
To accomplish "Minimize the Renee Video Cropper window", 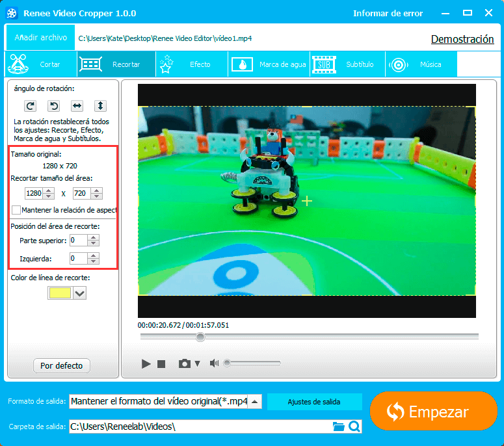I will [445, 13].
